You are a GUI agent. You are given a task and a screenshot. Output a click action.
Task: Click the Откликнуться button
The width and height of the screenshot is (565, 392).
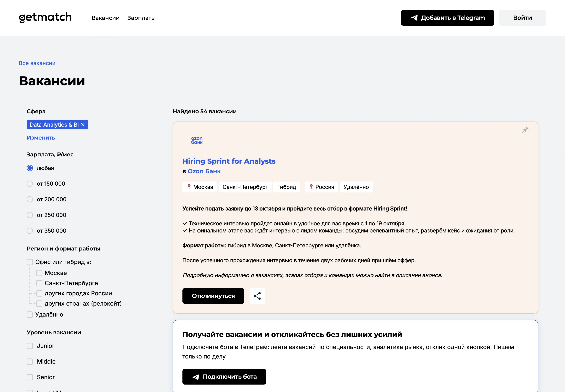213,296
